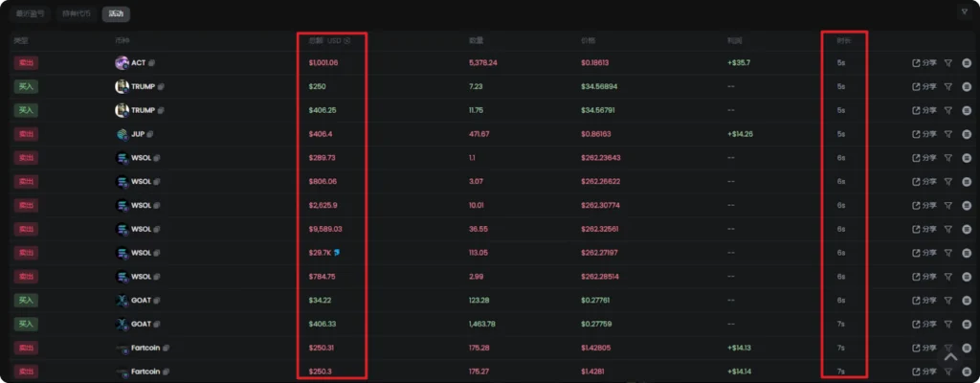
Task: Click the 卖出 tag on ACT row
Action: pos(26,62)
